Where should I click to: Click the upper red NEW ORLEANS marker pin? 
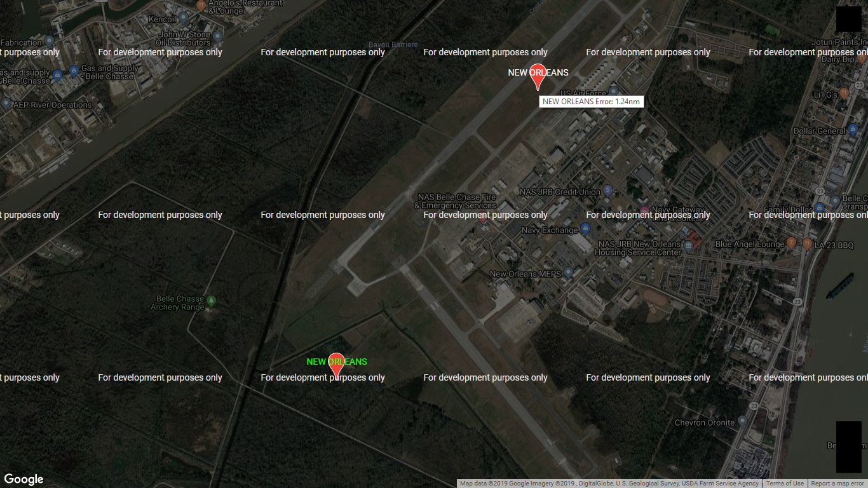point(538,75)
